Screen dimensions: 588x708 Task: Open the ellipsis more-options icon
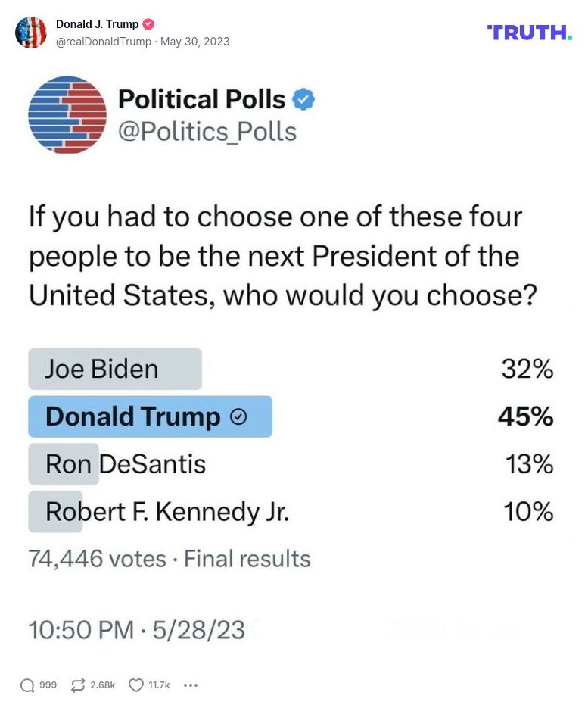pos(190,685)
